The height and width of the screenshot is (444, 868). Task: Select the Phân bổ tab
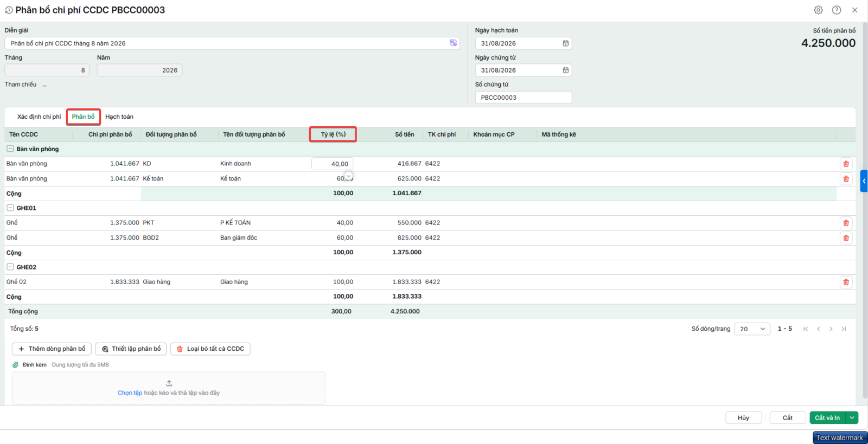click(x=83, y=117)
